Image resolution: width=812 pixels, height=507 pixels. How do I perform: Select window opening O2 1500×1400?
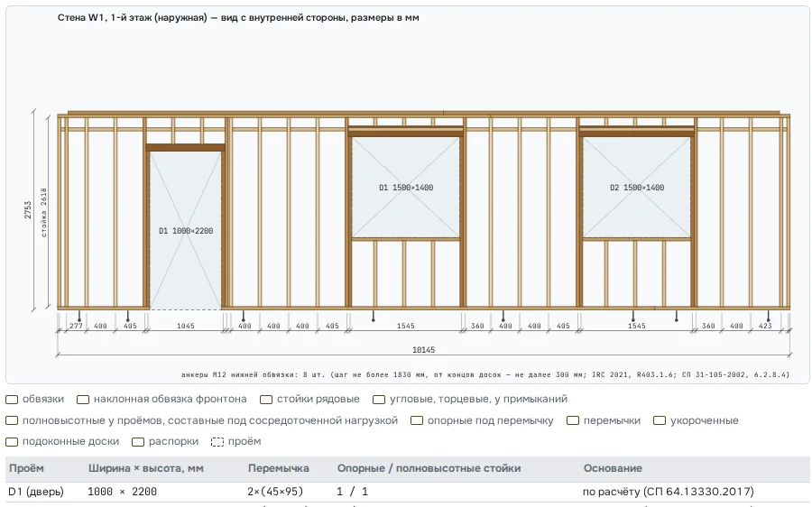click(x=636, y=188)
